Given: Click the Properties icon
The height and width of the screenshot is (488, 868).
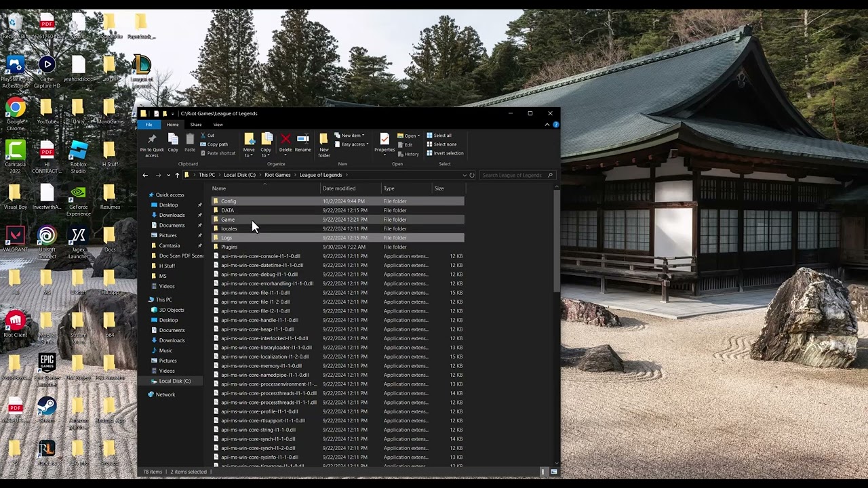Looking at the screenshot, I should pos(384,139).
